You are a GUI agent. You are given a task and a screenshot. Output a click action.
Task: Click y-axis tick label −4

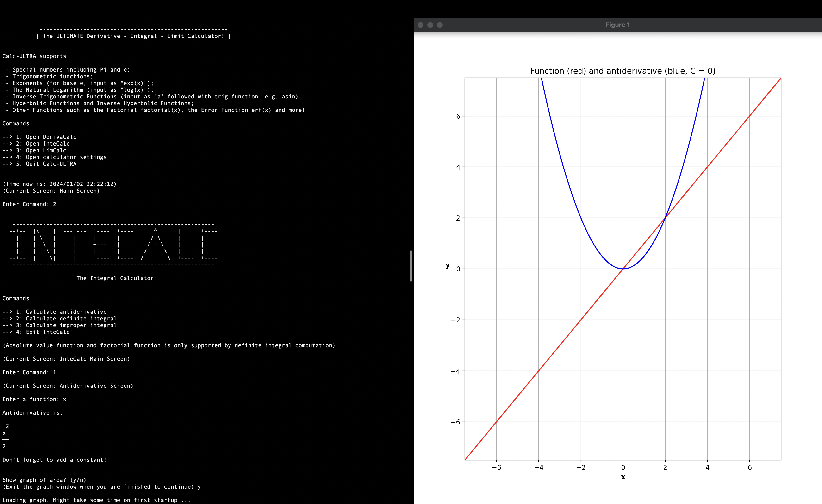pyautogui.click(x=455, y=371)
